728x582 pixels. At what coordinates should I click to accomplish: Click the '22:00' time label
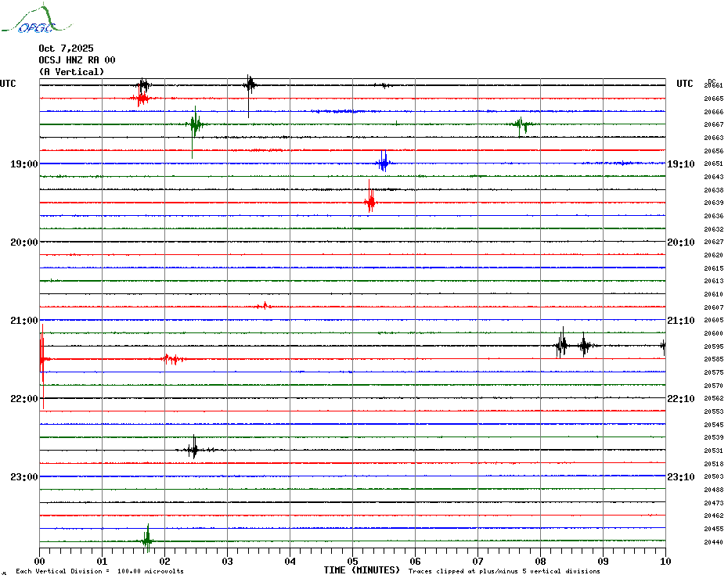tap(24, 399)
